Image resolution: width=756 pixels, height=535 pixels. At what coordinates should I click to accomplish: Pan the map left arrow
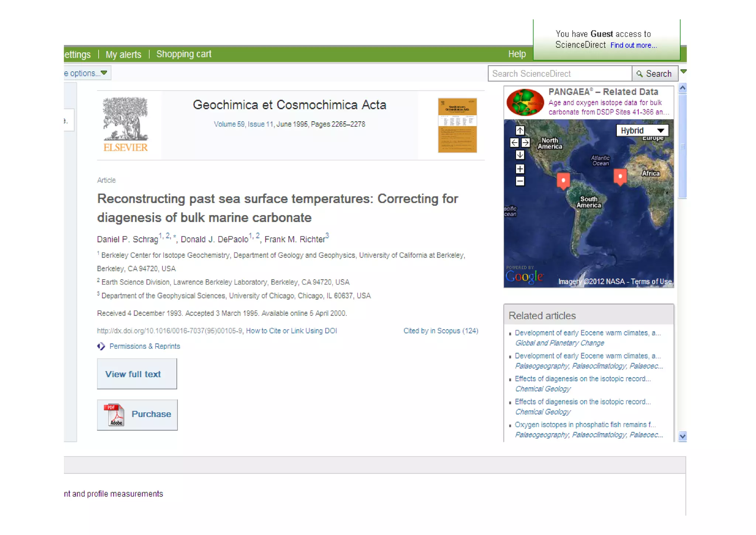(x=514, y=143)
